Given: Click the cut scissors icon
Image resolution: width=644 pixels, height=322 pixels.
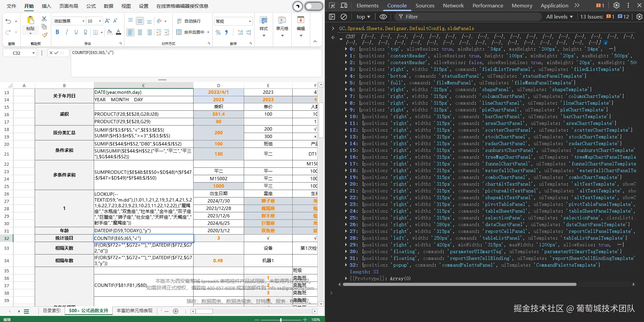Looking at the screenshot, I should (x=44, y=19).
